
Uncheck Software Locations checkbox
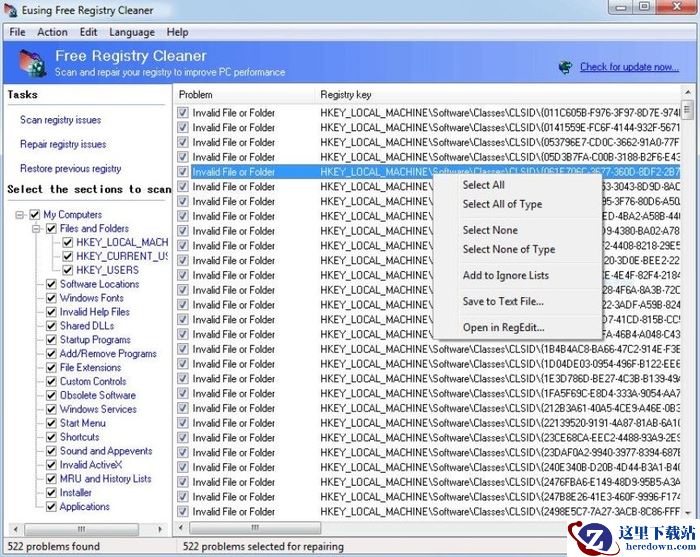[x=51, y=284]
